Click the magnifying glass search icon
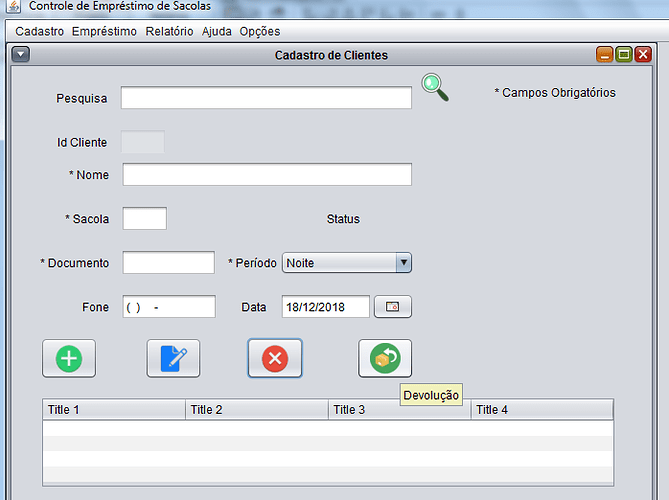 [435, 87]
